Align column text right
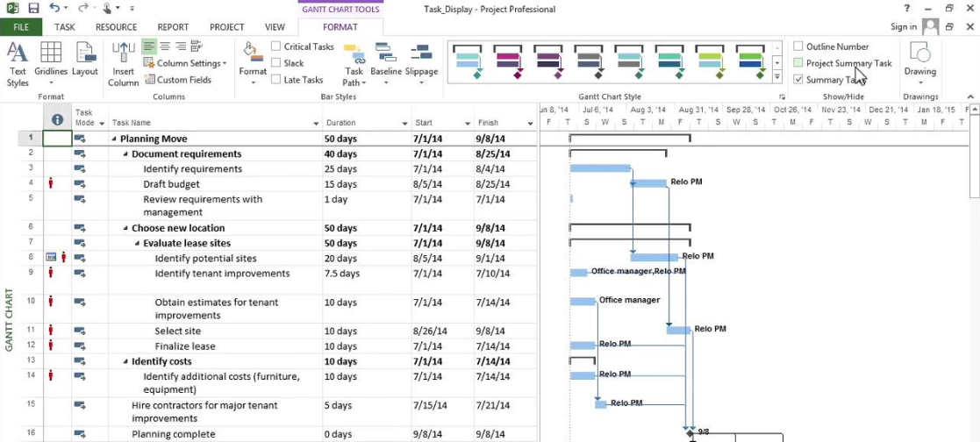 [181, 46]
